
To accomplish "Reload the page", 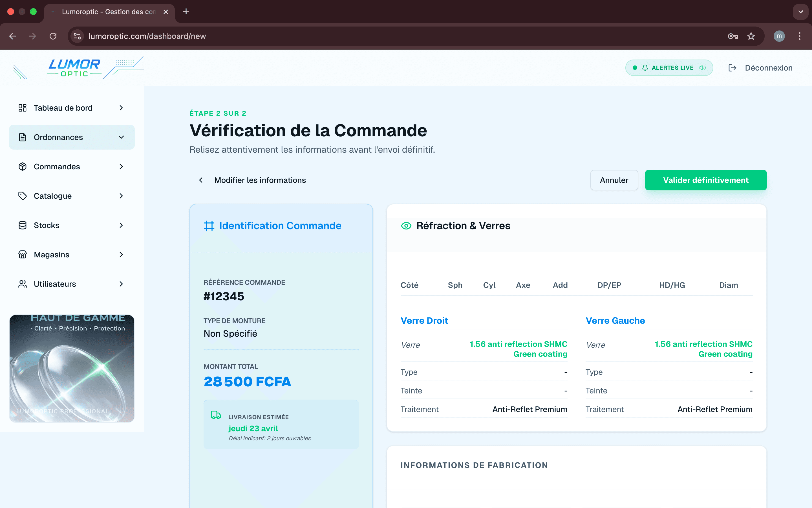I will (x=53, y=36).
